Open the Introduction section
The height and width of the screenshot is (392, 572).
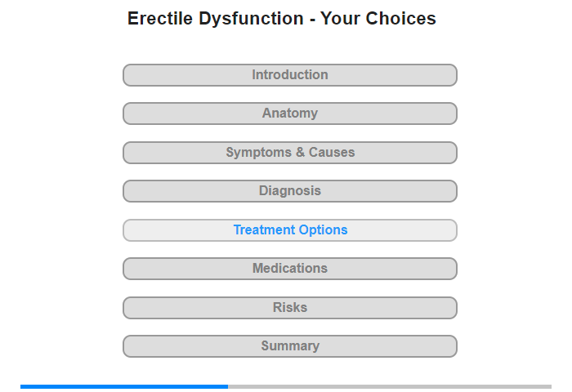pos(290,75)
